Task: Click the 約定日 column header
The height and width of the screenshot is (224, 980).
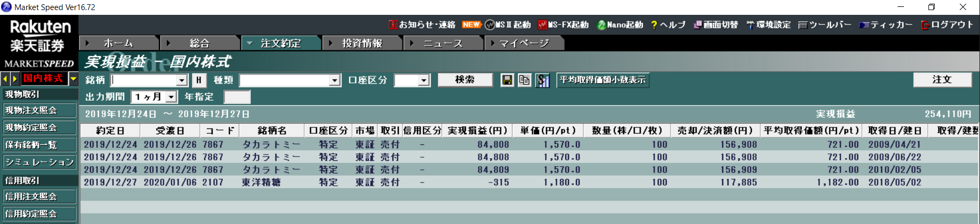Action: pos(110,131)
